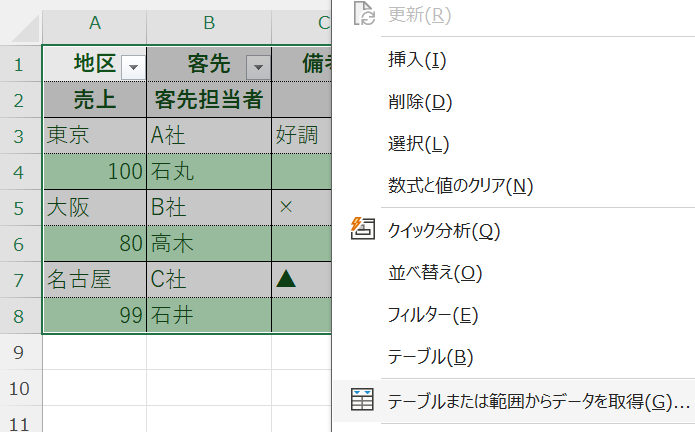695x432 pixels.
Task: Choose 挿入(I) from the context menu
Action: coord(417,59)
